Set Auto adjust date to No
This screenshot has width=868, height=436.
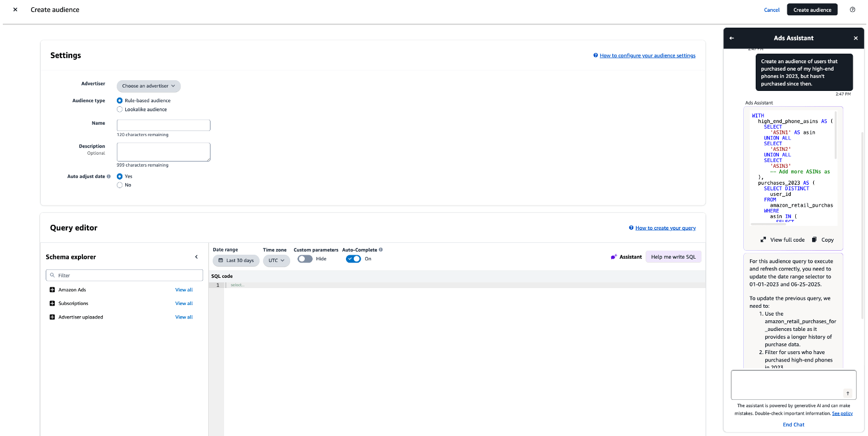pyautogui.click(x=120, y=185)
